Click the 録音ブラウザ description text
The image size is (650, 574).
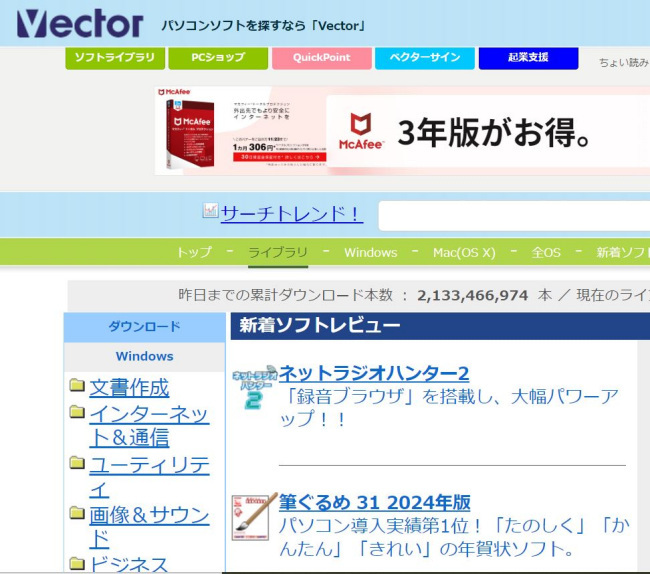[449, 407]
